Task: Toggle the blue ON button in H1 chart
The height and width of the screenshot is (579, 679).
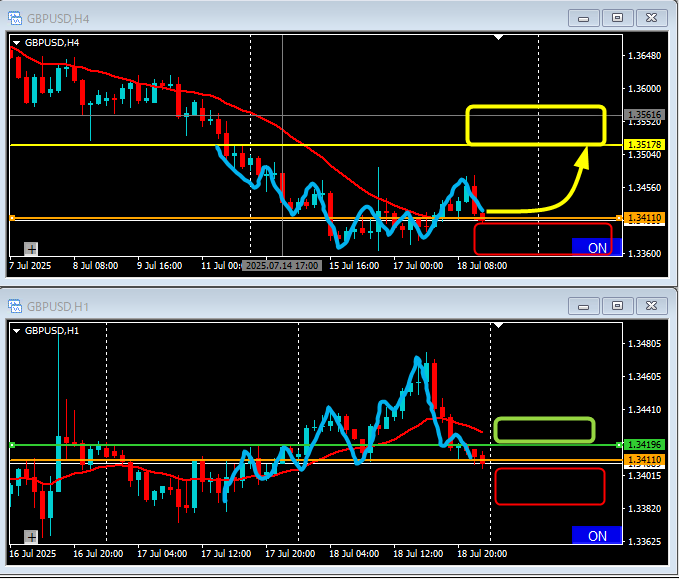Action: click(596, 535)
